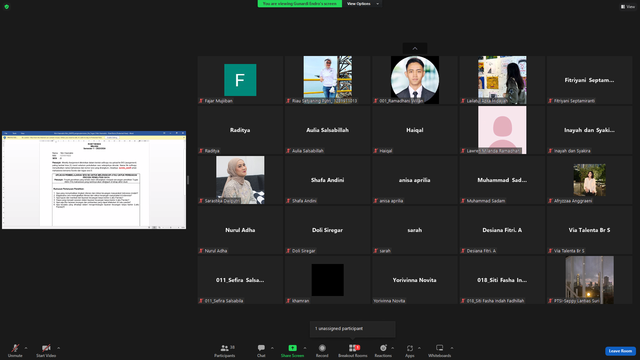
Task: Select Fajar Mujiban's video tile
Action: [x=240, y=80]
